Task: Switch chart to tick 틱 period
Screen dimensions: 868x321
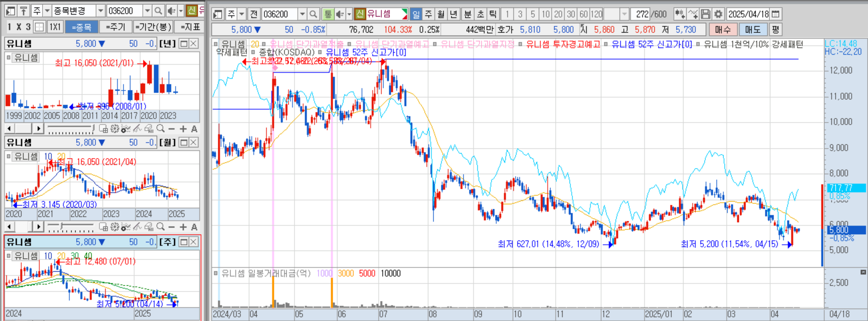Action: pyautogui.click(x=493, y=14)
